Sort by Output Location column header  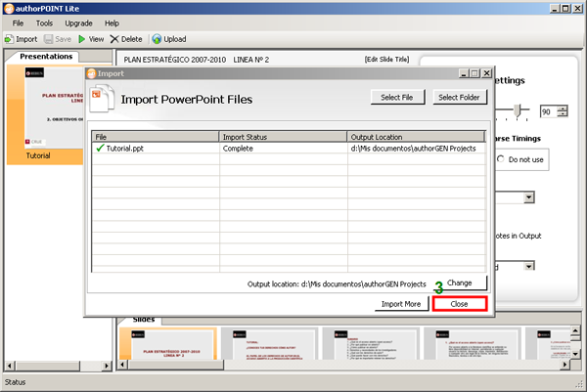click(417, 137)
